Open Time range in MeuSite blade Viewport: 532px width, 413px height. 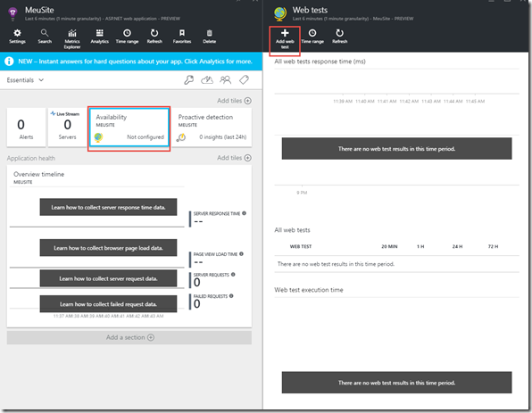(127, 37)
